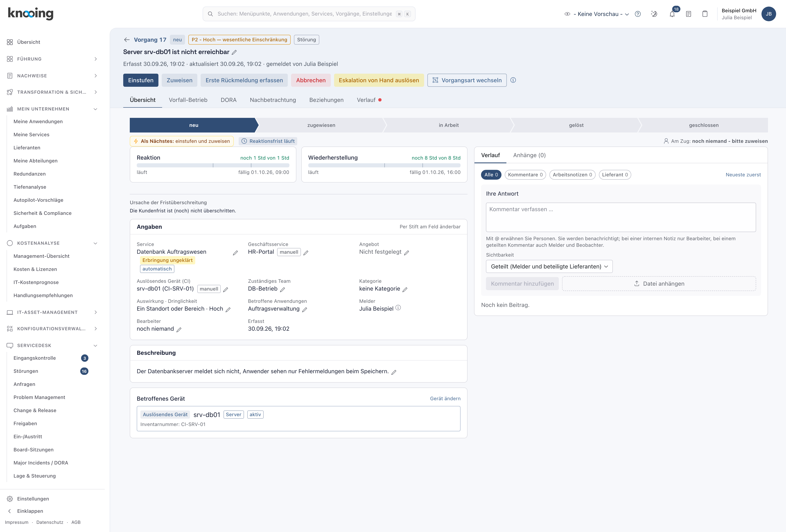Edit the Zuständiges Team DB-Betrieb field
The height and width of the screenshot is (532, 786).
click(x=282, y=289)
